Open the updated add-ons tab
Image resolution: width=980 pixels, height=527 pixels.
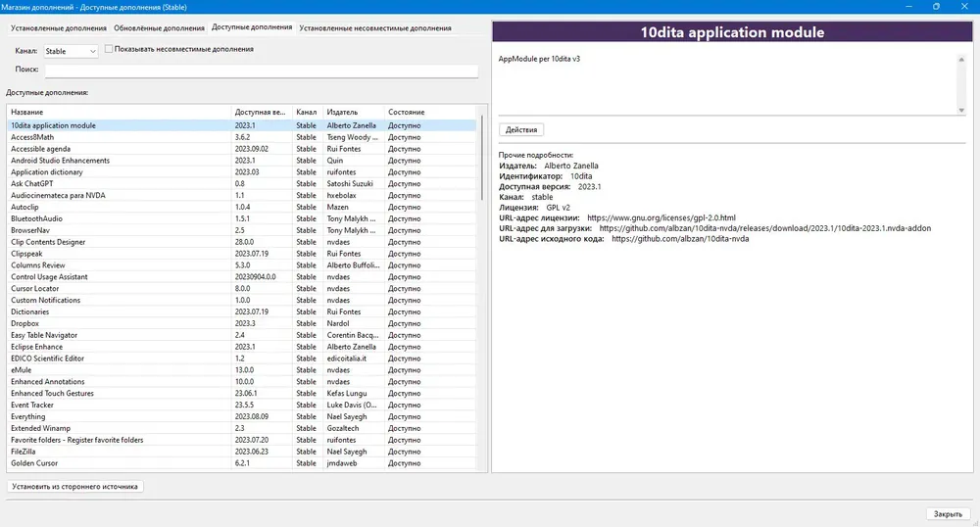[159, 28]
